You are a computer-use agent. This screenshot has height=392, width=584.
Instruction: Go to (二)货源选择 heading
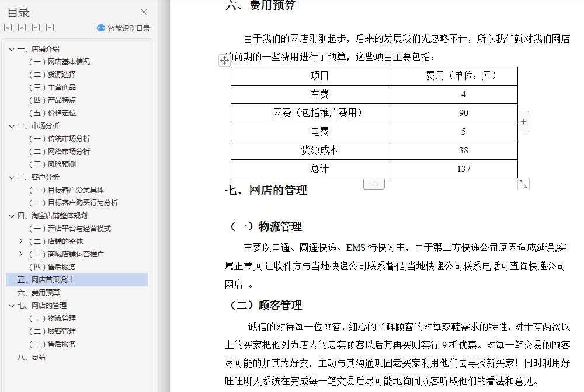pyautogui.click(x=53, y=75)
